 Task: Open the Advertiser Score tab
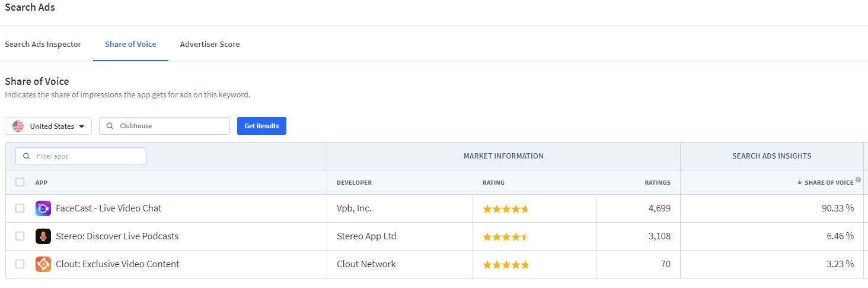[x=210, y=44]
